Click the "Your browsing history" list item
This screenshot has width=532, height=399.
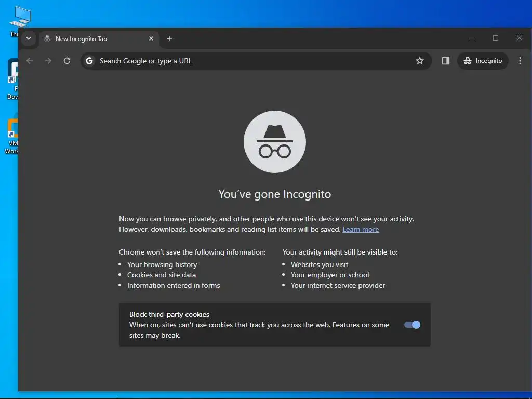[162, 264]
